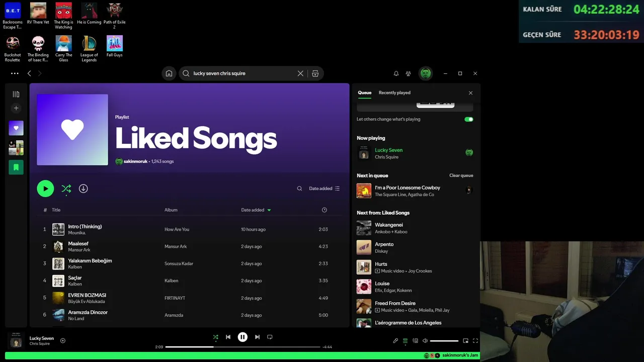Sort by the Album column header
This screenshot has width=644, height=362.
(x=171, y=210)
